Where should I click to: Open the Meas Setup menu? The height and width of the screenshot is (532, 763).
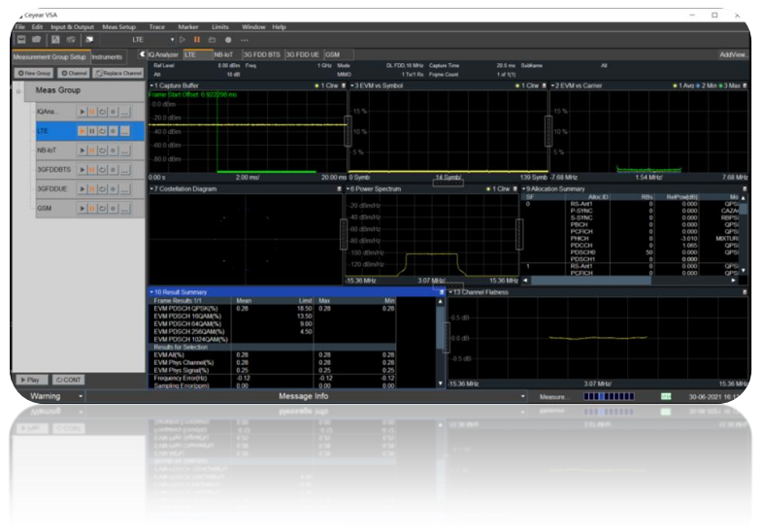point(118,27)
